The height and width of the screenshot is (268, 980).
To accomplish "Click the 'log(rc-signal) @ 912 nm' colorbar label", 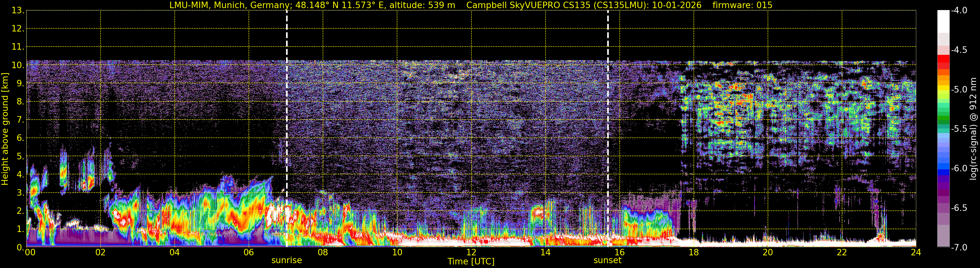I will 973,129.
